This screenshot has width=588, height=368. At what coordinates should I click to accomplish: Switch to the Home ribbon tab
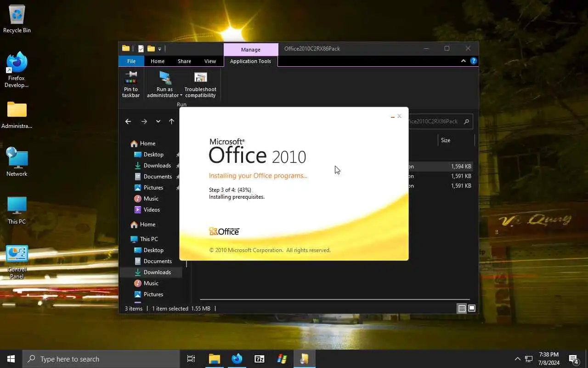158,61
